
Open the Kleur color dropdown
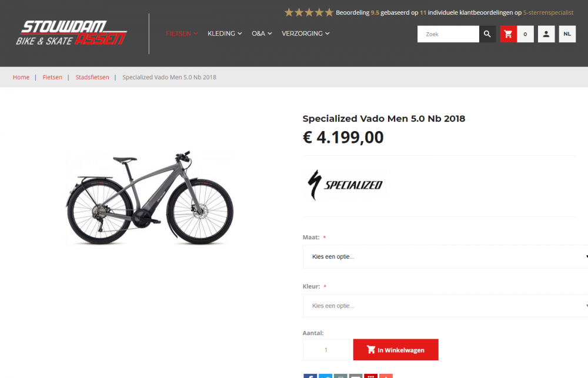(445, 306)
